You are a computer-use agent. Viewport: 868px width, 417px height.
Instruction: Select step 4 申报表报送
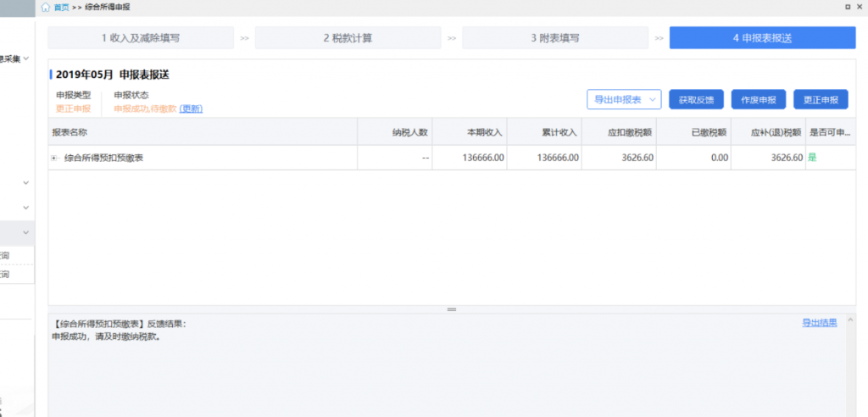(762, 38)
